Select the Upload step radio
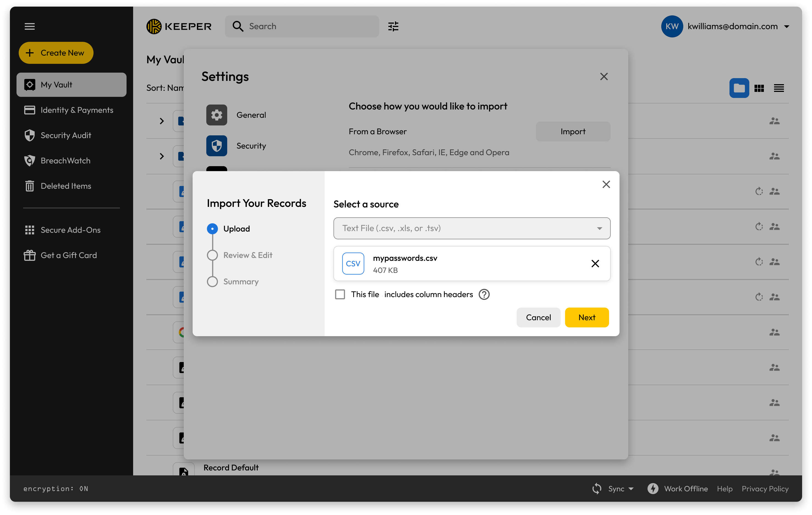The width and height of the screenshot is (812, 515). click(x=212, y=229)
